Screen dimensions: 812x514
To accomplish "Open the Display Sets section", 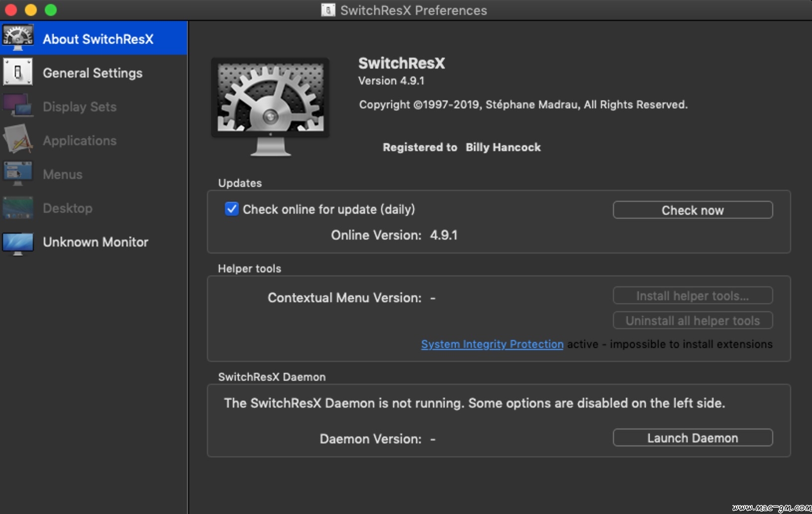I will pos(94,106).
